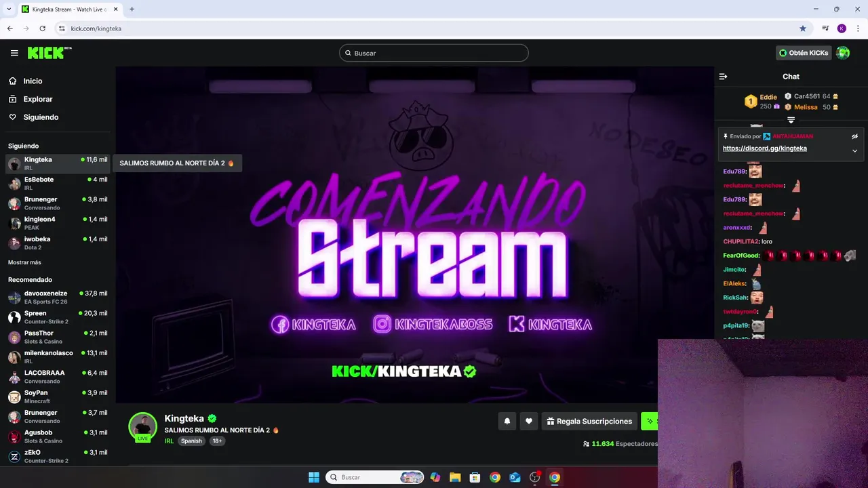Open the IRL category link
The height and width of the screenshot is (488, 868).
click(169, 441)
